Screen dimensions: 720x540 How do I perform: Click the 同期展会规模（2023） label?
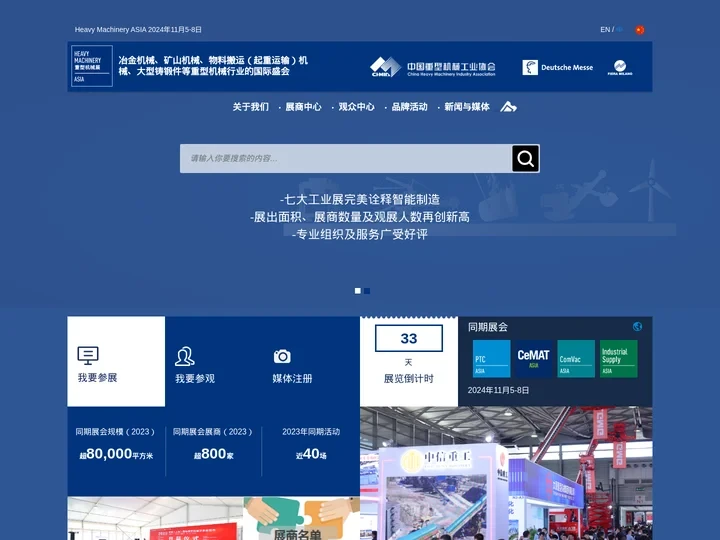[116, 432]
